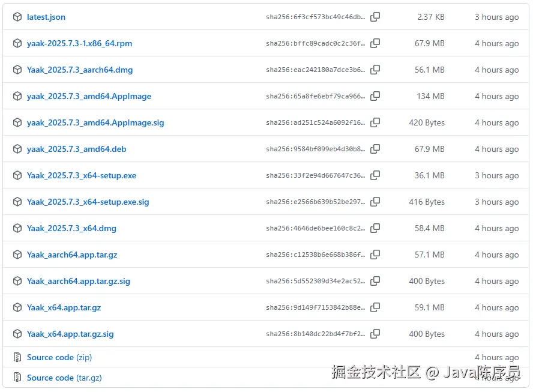Viewport: 533px width, 392px height.
Task: Download yaak_2025.7.3_amd64.AppImage
Action: (89, 97)
